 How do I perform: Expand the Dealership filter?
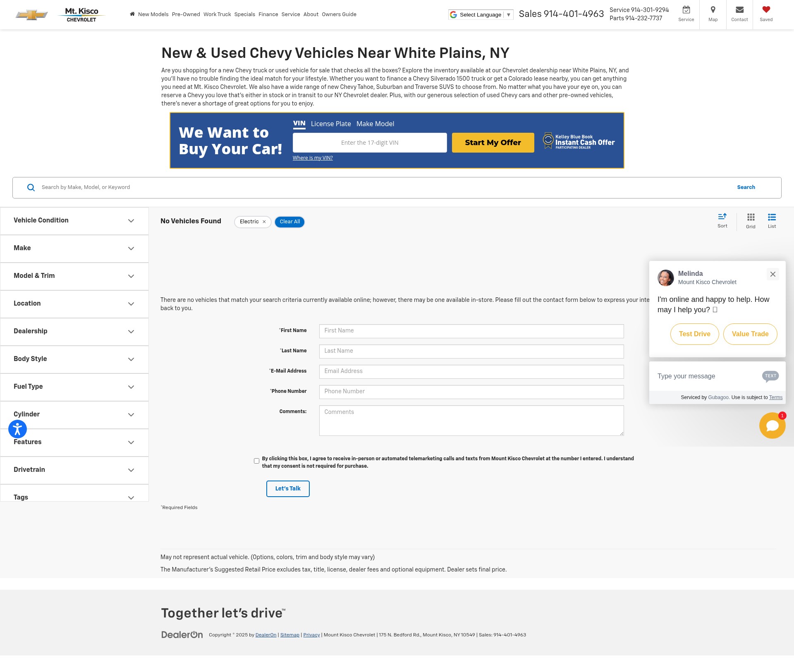click(x=74, y=332)
